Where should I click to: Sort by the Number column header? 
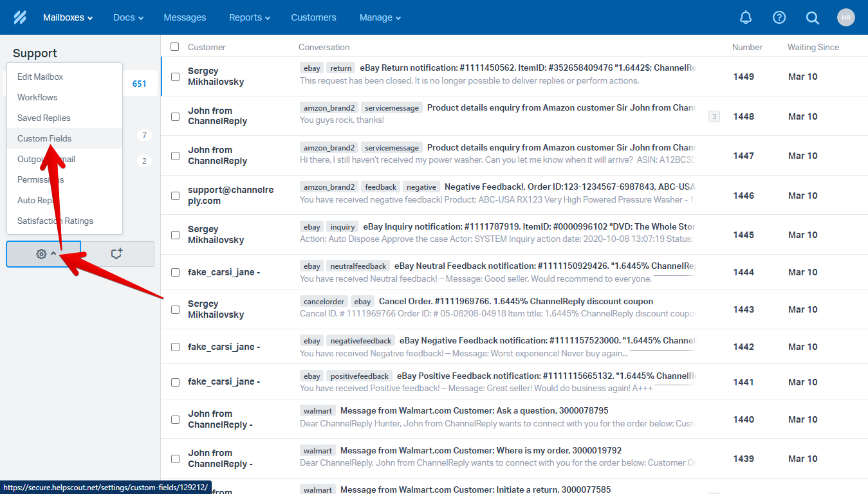coord(747,47)
